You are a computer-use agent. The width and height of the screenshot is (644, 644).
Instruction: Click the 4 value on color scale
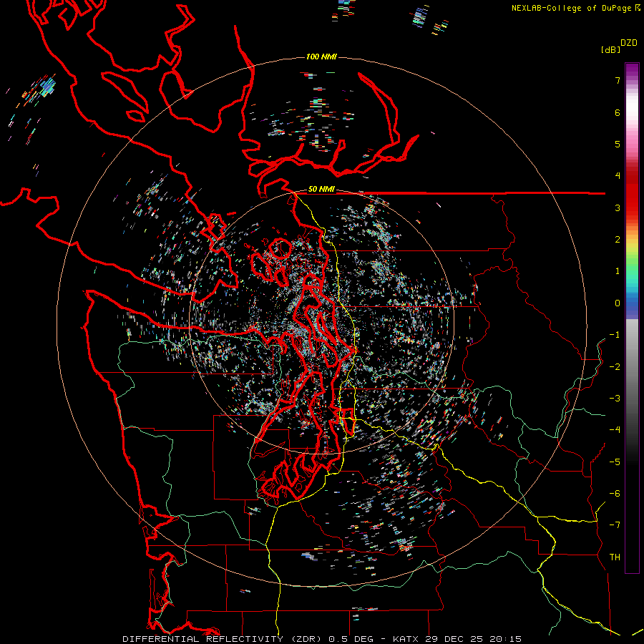[618, 176]
